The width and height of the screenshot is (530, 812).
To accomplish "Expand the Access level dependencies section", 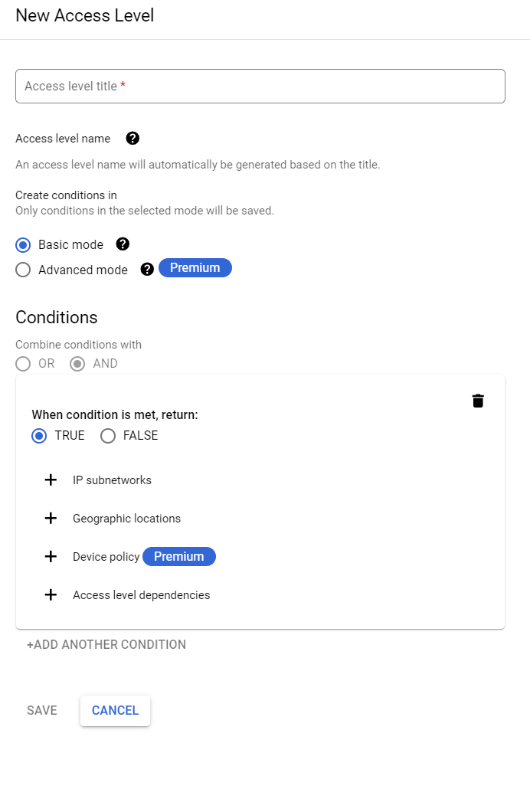I will [141, 594].
